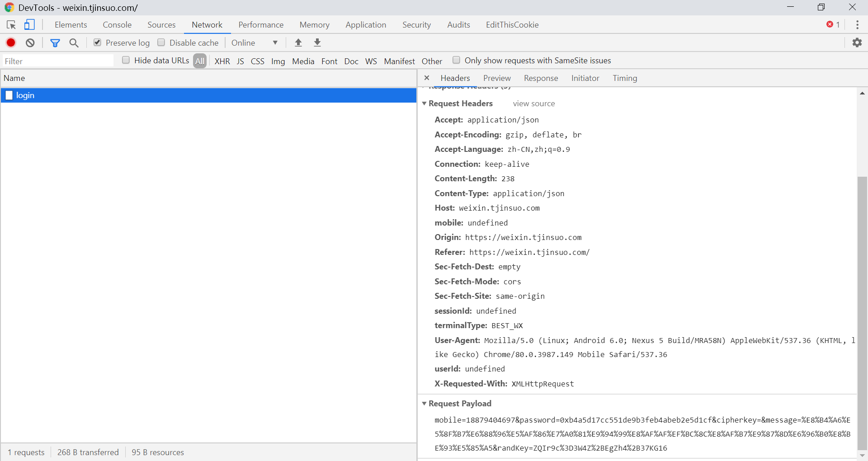
Task: Click the Filter text input
Action: 58,61
